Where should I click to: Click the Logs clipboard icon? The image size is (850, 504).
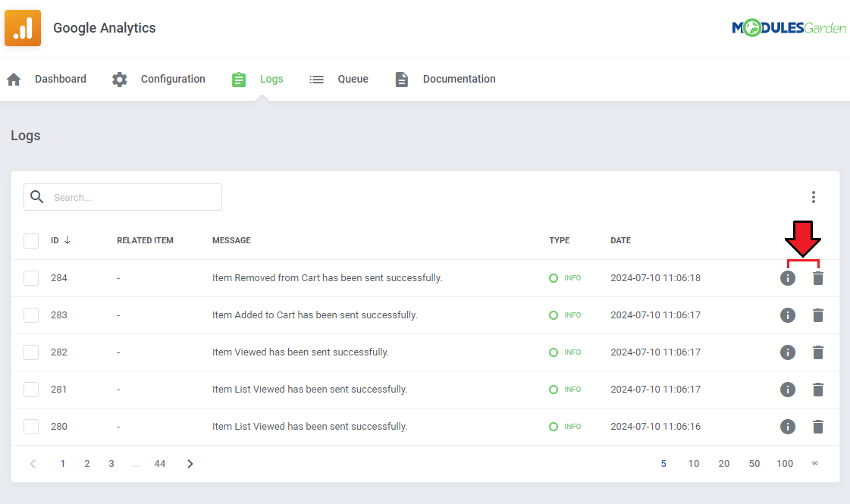click(239, 80)
